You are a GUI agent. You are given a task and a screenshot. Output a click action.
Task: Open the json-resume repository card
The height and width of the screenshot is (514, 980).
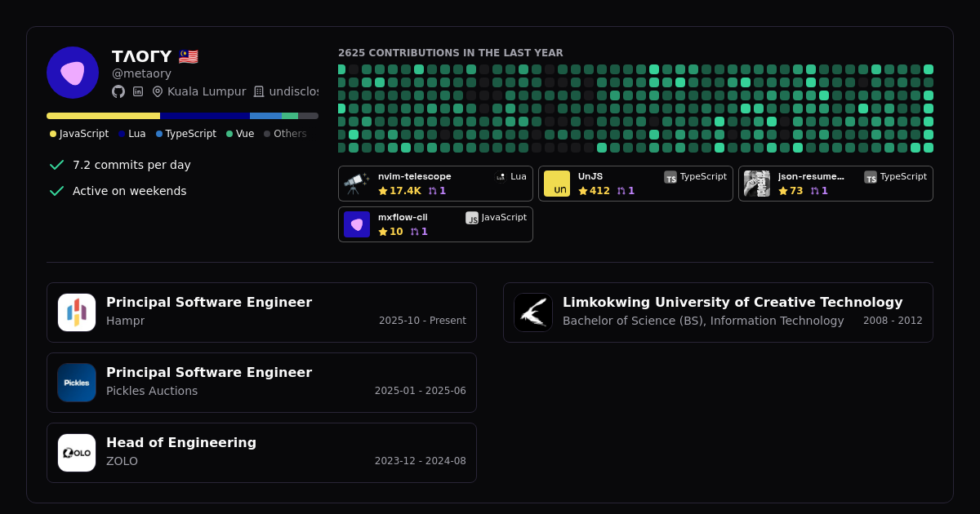point(835,184)
